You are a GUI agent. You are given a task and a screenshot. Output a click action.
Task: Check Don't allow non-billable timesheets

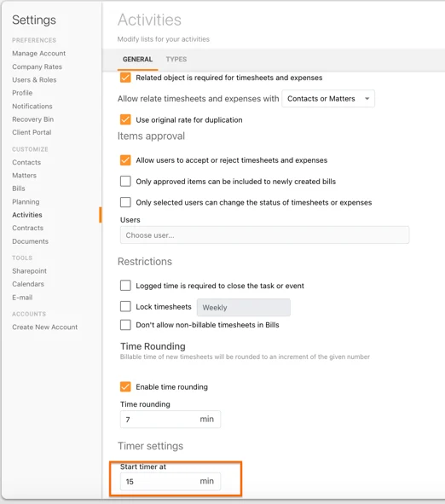pyautogui.click(x=125, y=325)
